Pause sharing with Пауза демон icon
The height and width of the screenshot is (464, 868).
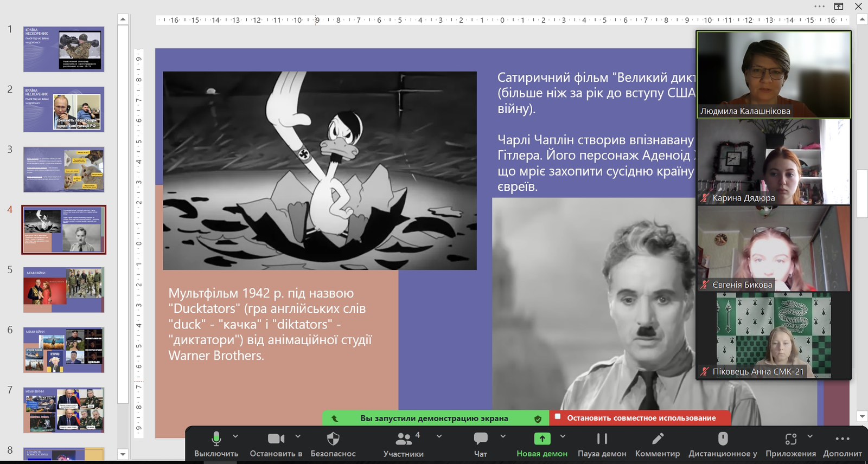pos(602,439)
